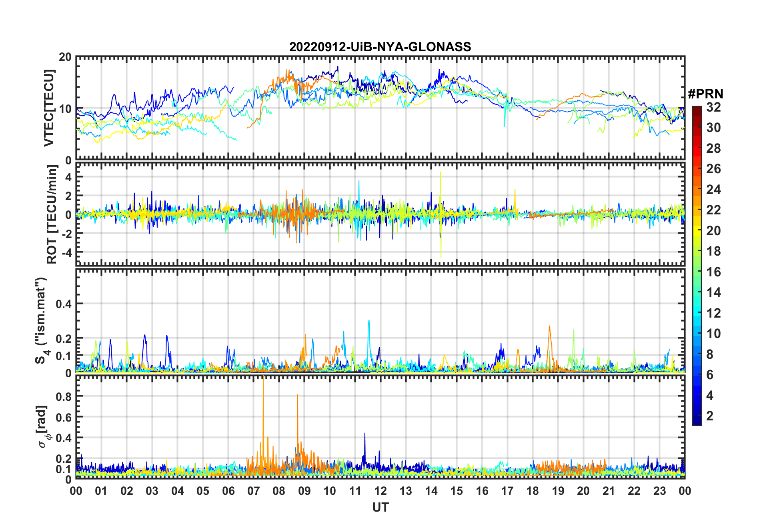Click the S4 ("ism.mat") y-axis label
Viewport: 761px width, 532px height.
(42, 320)
